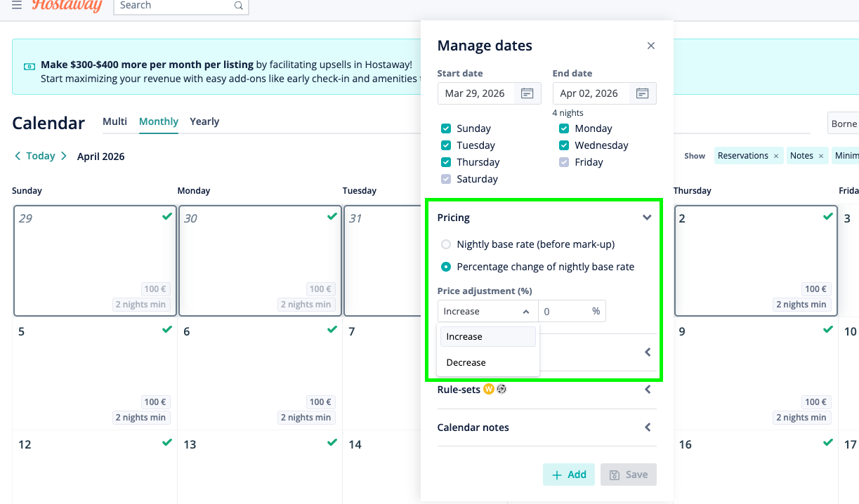Open the End date calendar picker icon
Image resolution: width=859 pixels, height=504 pixels.
642,93
